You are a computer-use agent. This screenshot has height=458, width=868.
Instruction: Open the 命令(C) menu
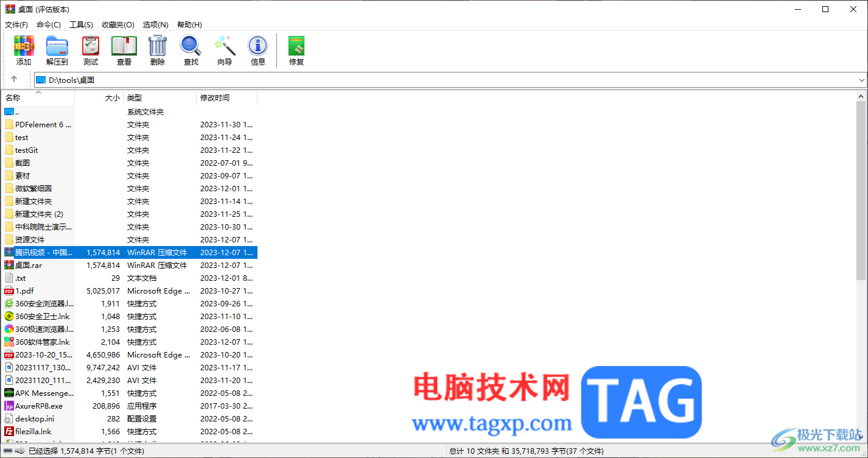pyautogui.click(x=49, y=24)
